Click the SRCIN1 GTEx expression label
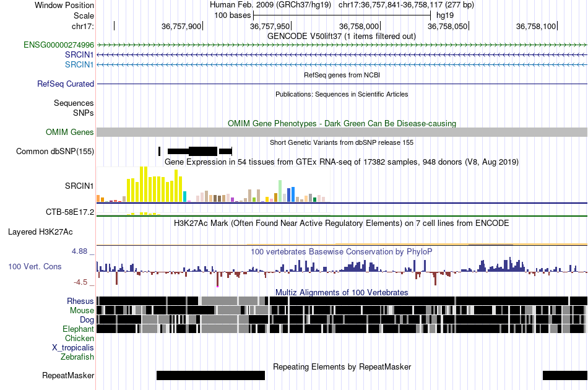The image size is (588, 390). (x=79, y=186)
